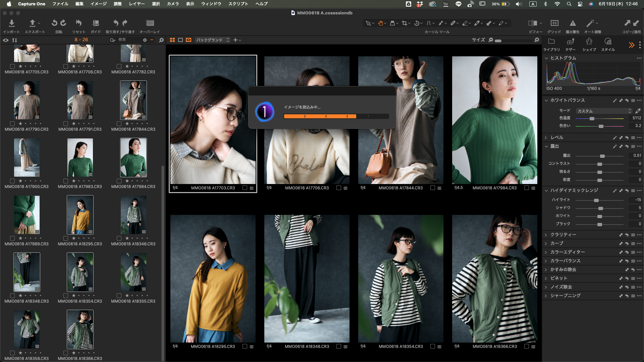This screenshot has width=644, height=362.
Task: Select the Keystone cursor tool
Action: [429, 23]
